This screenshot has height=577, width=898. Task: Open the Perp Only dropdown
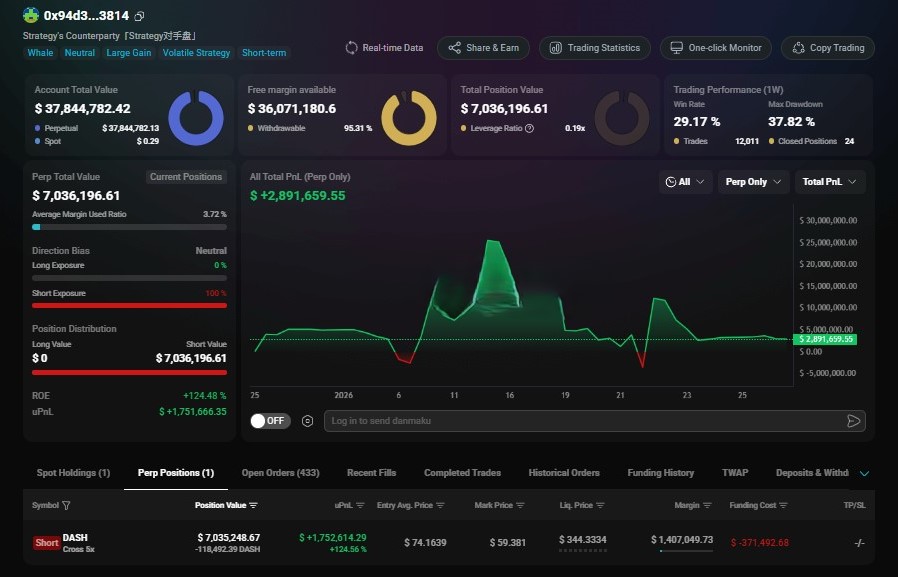click(x=752, y=182)
